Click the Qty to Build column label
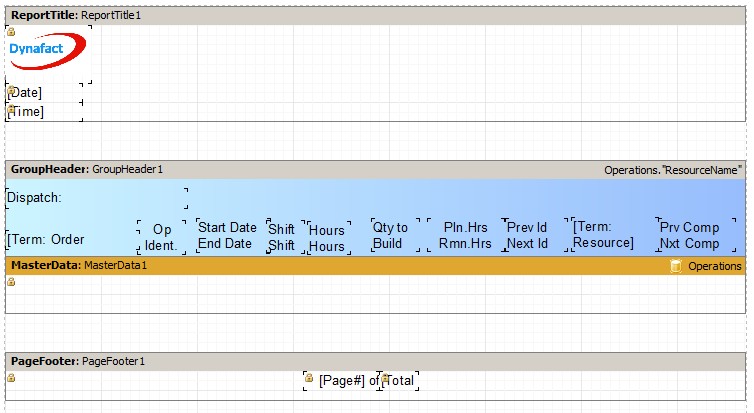This screenshot has width=754, height=413. tap(390, 235)
